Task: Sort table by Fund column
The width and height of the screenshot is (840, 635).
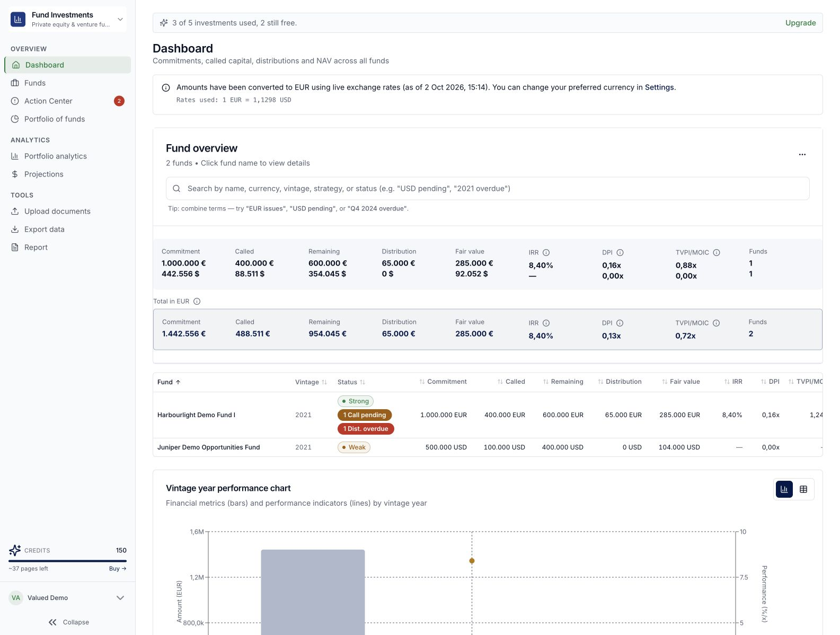Action: pyautogui.click(x=169, y=382)
